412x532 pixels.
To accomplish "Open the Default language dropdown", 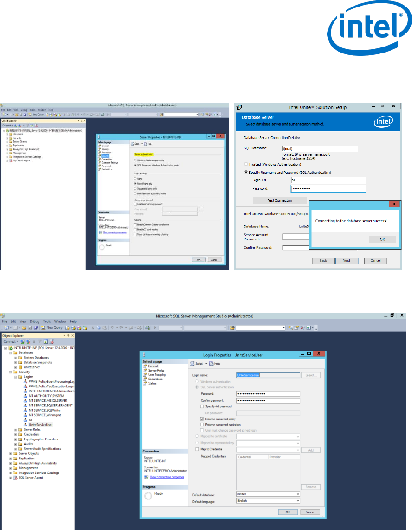I will click(x=298, y=501).
